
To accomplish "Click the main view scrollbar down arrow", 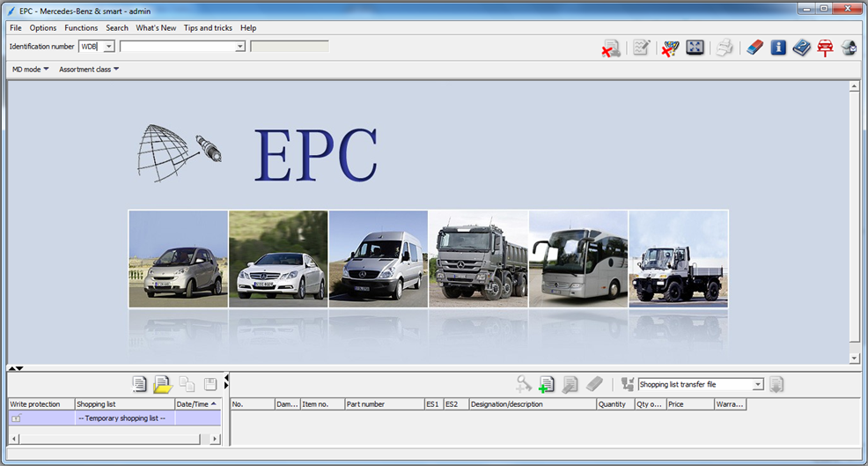I will click(854, 359).
